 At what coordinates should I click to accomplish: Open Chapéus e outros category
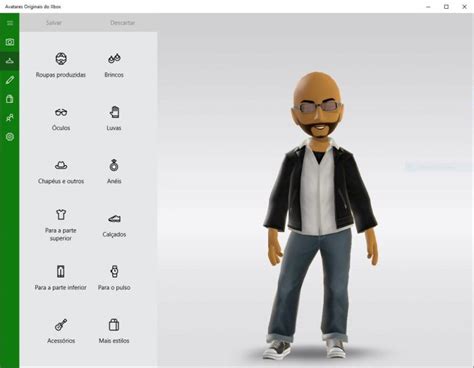[61, 172]
